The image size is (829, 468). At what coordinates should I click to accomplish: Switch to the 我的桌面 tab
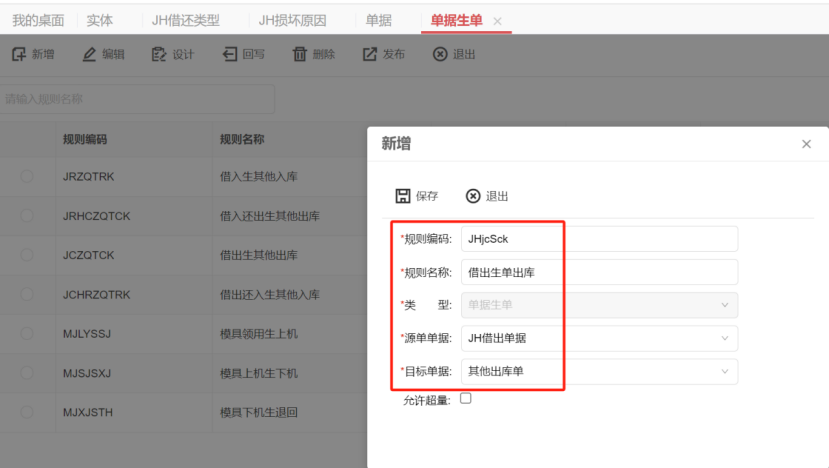[x=38, y=21]
